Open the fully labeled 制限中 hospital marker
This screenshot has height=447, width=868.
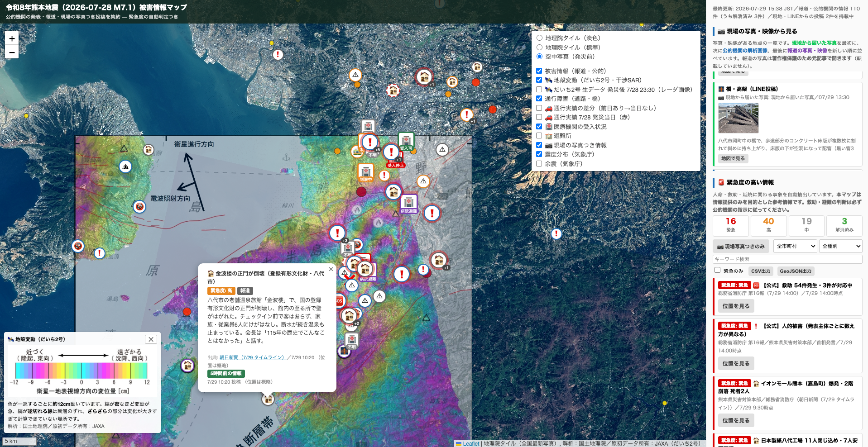(366, 173)
